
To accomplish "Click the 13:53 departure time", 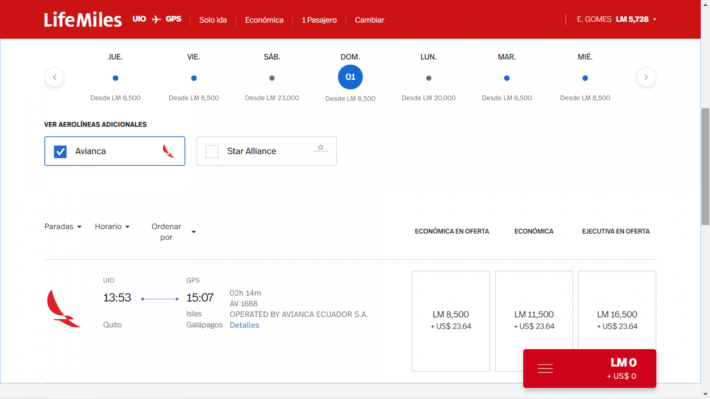I will (x=117, y=298).
